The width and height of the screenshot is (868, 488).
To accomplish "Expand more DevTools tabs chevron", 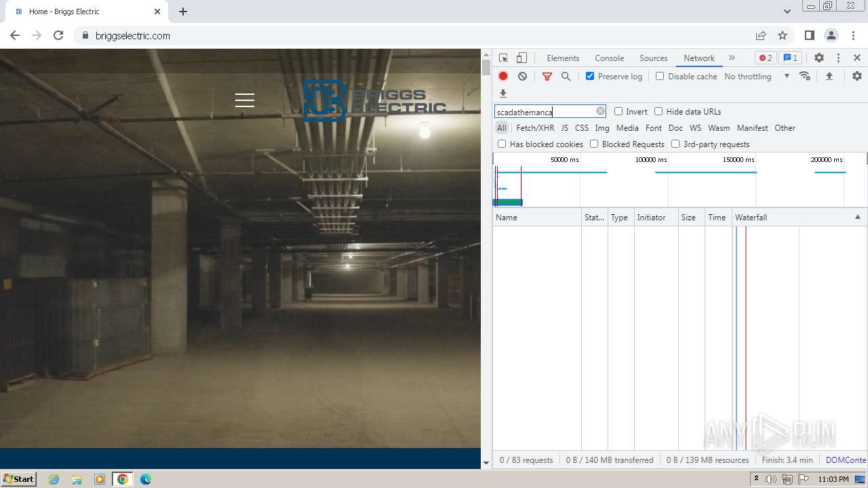I will click(x=732, y=58).
